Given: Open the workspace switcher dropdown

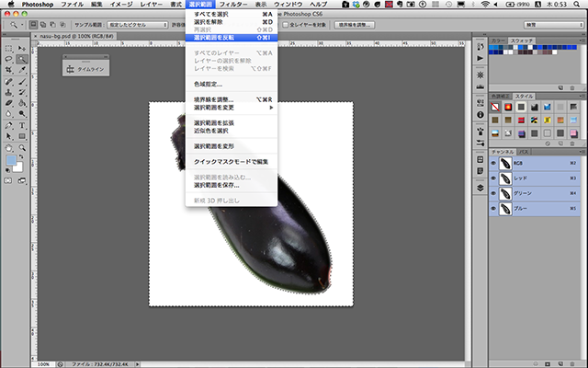Looking at the screenshot, I should (x=545, y=25).
